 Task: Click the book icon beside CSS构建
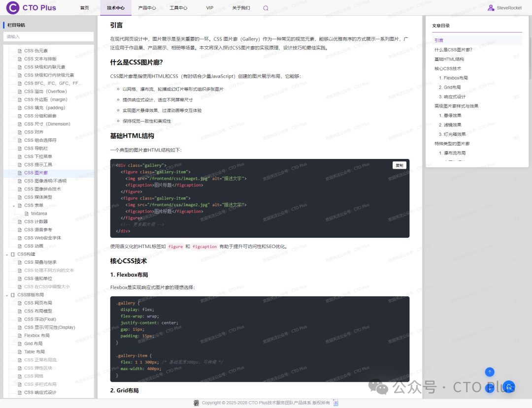click(13, 254)
